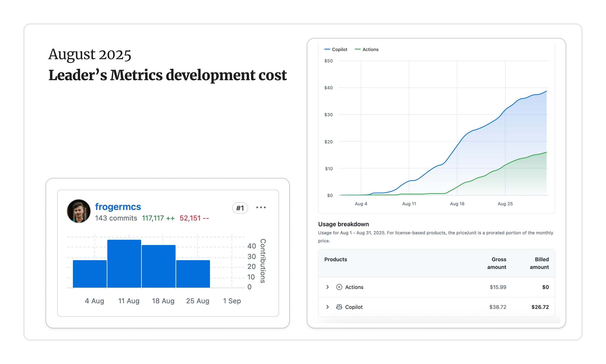Click the 25 Aug week contribution bar

tap(193, 274)
